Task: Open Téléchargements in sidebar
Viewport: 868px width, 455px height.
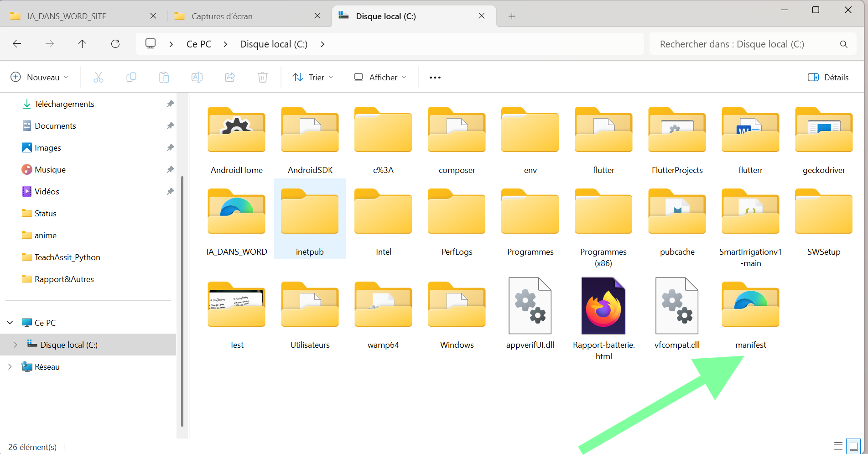Action: 64,104
